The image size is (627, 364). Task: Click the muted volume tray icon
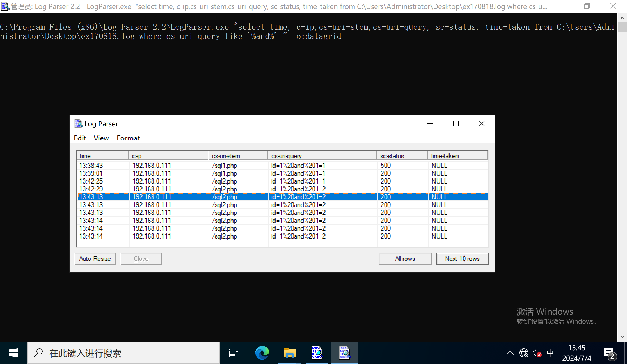[x=537, y=353]
